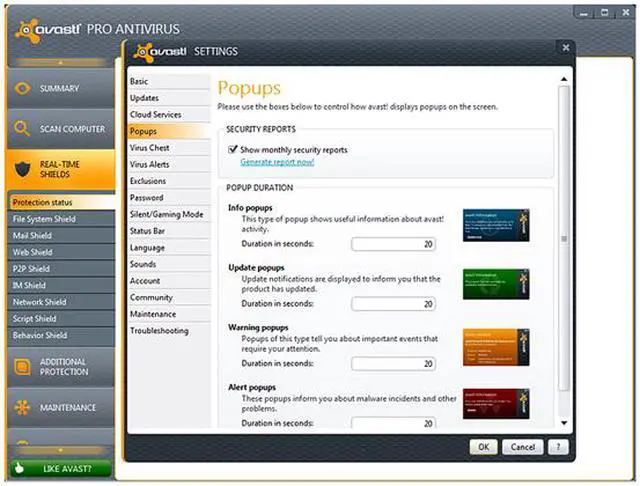Confirm settings with the OK button

(x=483, y=447)
